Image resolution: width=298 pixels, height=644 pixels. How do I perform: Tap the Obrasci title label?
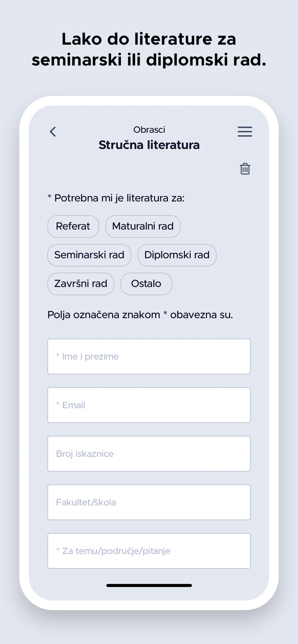pyautogui.click(x=149, y=130)
